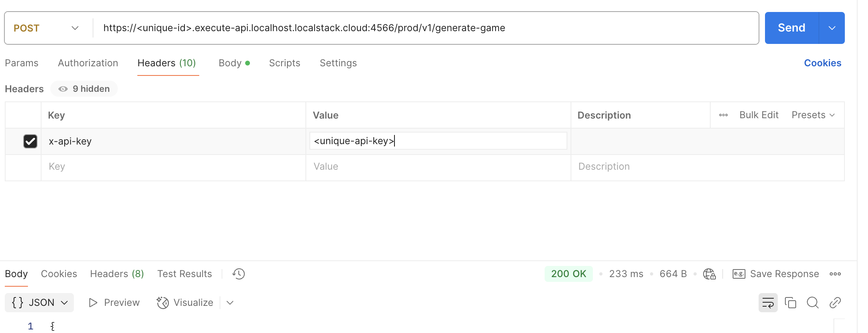Uncheck the x-api-key header checkbox
The height and width of the screenshot is (333, 868).
click(x=30, y=141)
